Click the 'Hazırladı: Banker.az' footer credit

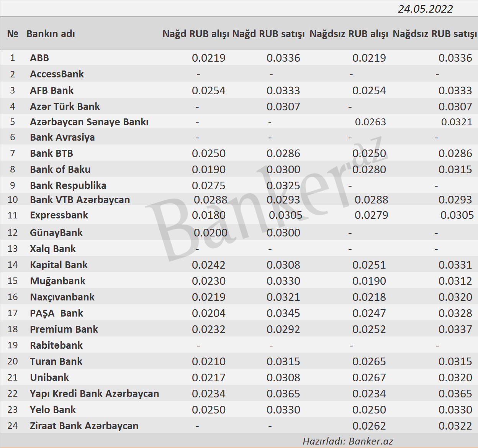pos(348,441)
